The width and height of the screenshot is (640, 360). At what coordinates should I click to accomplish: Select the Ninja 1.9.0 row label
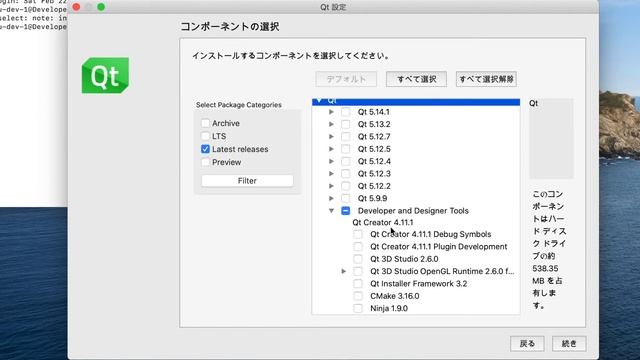(389, 308)
